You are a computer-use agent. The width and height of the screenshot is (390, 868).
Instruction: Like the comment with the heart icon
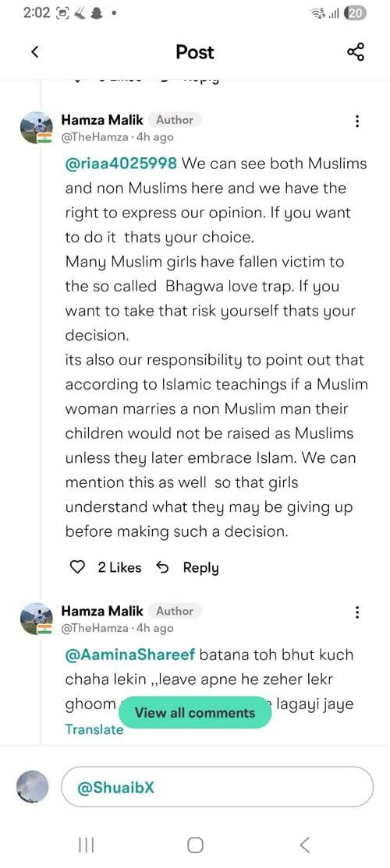tap(79, 567)
